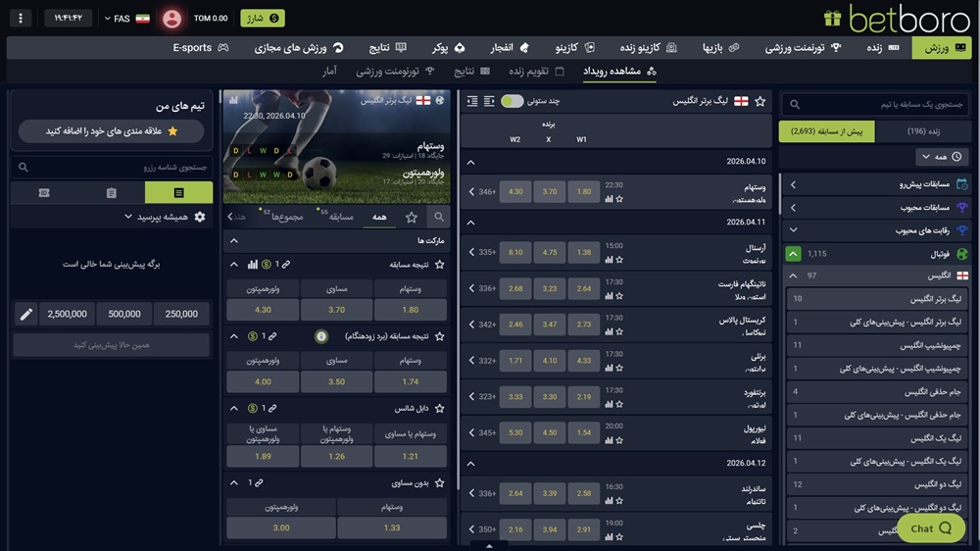This screenshot has height=551, width=980.
Task: Select the bet slip list tab icon
Action: [x=178, y=192]
